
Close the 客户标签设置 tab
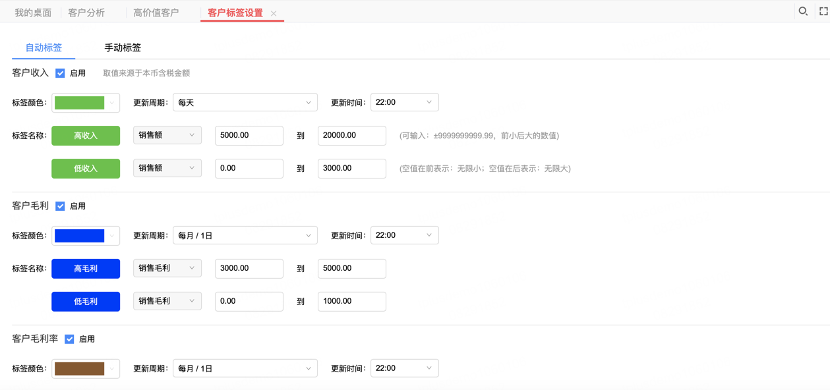tap(273, 14)
